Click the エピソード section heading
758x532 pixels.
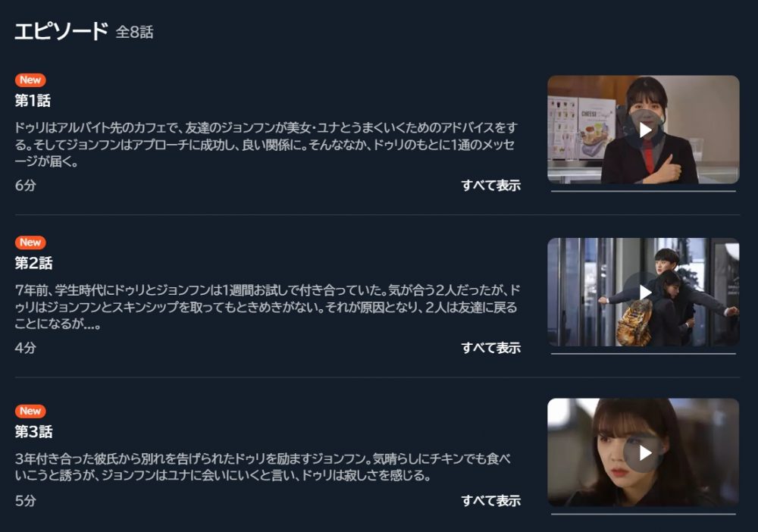pos(61,31)
